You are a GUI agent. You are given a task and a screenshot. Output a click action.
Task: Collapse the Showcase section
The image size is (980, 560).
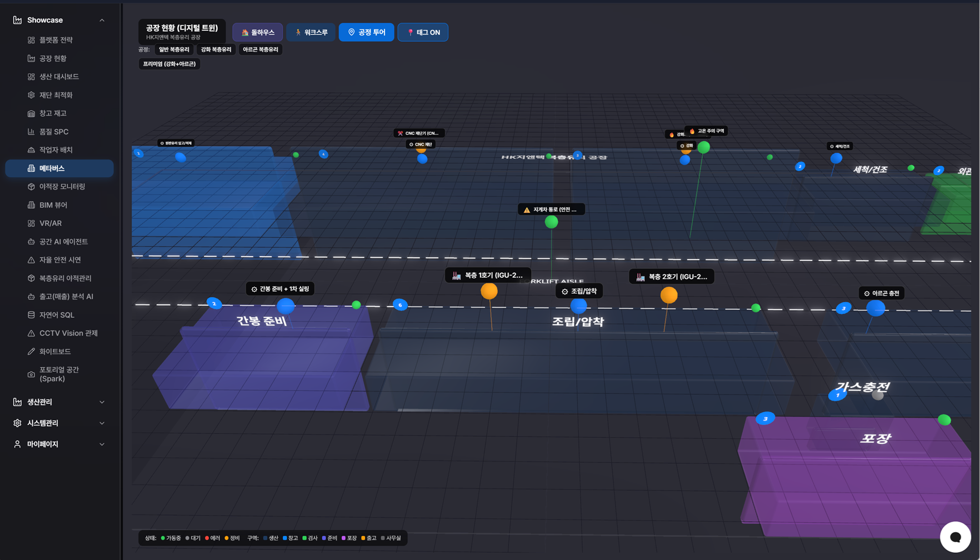[x=102, y=20]
